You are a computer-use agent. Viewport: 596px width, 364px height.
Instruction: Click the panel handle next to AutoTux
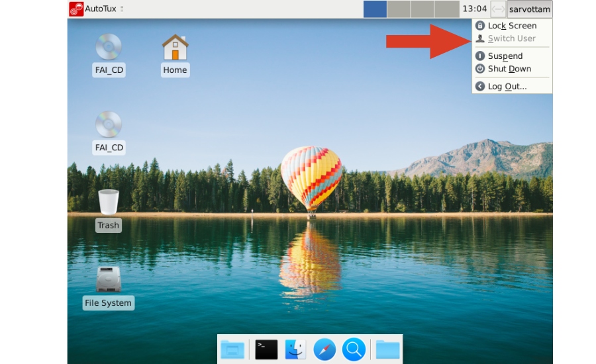[x=122, y=9]
